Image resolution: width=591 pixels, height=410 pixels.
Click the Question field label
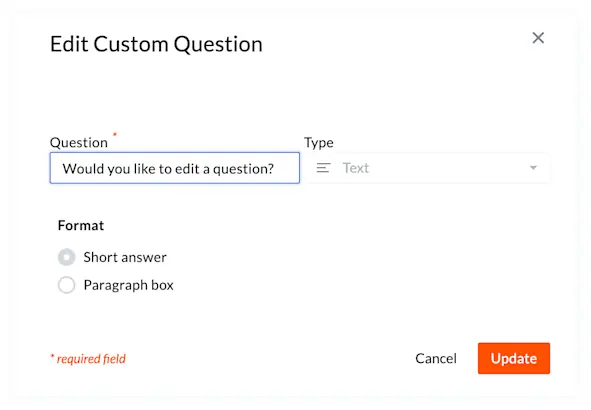(79, 142)
